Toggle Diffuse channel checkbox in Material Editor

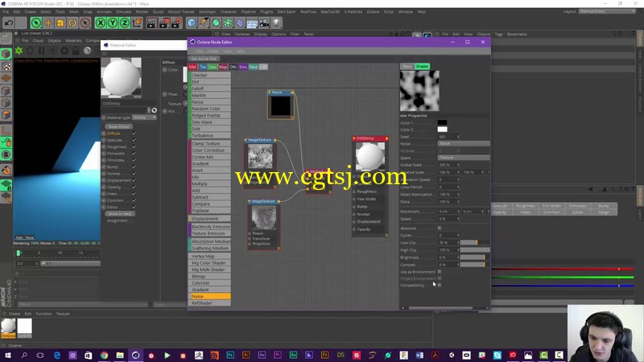coord(134,134)
